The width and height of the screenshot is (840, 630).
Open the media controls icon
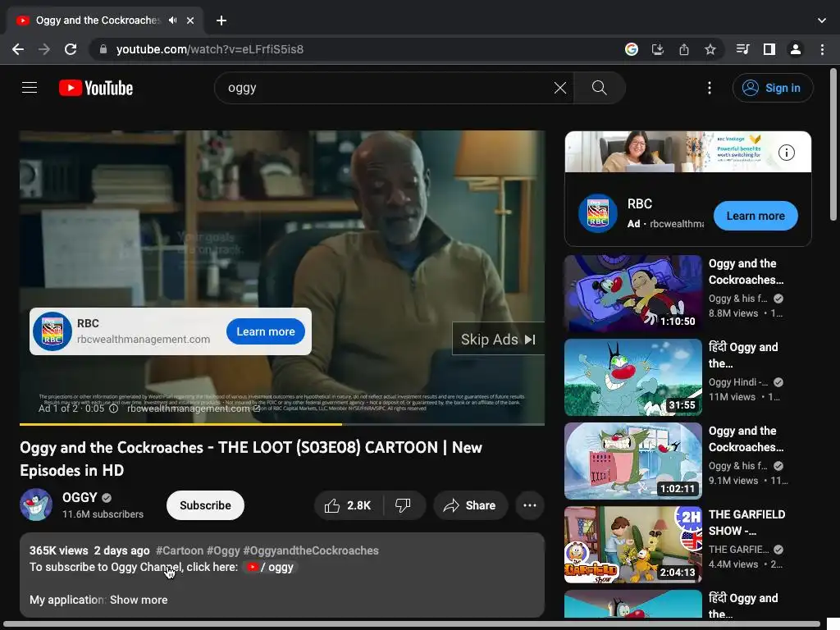(742, 49)
